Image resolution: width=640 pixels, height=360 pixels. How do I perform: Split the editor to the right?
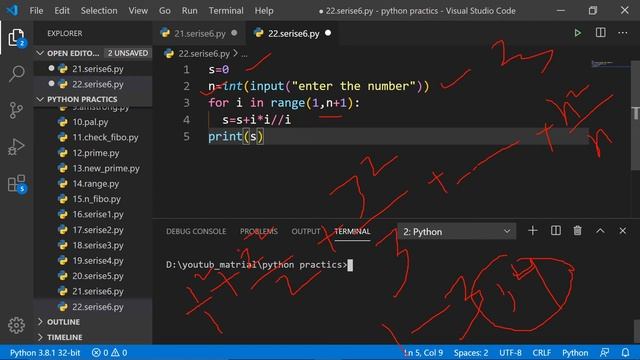click(600, 33)
